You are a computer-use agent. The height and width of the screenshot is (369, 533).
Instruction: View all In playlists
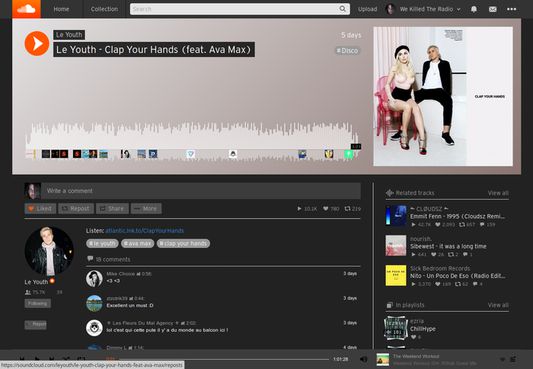[498, 305]
